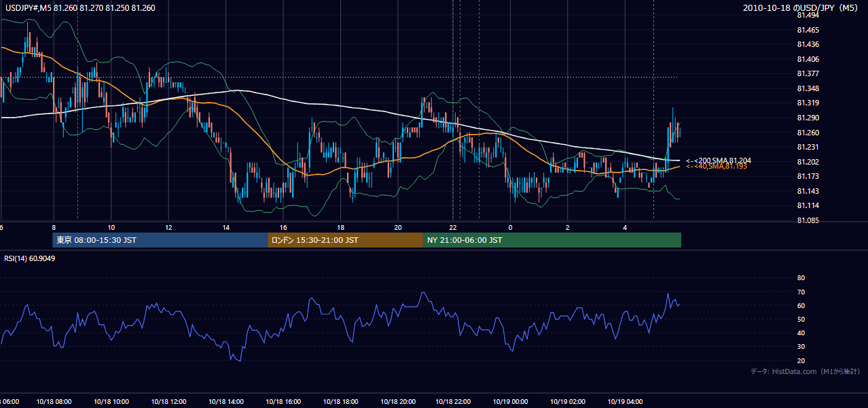868x408 pixels.
Task: Click RSI scale level 20
Action: pos(801,361)
